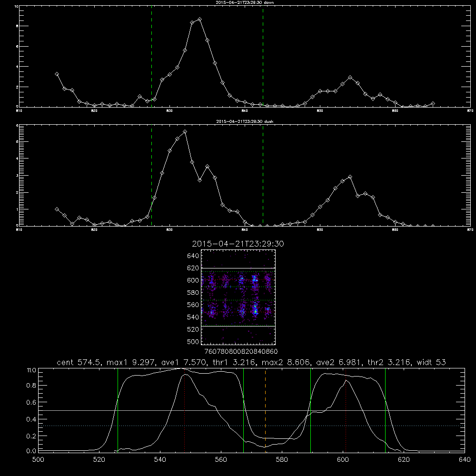
Task: Click the upper red dotted line in image panel
Action: coord(238,279)
